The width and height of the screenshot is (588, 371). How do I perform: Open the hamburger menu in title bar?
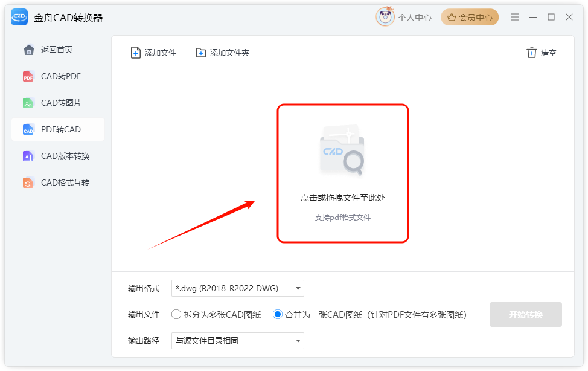tap(515, 17)
